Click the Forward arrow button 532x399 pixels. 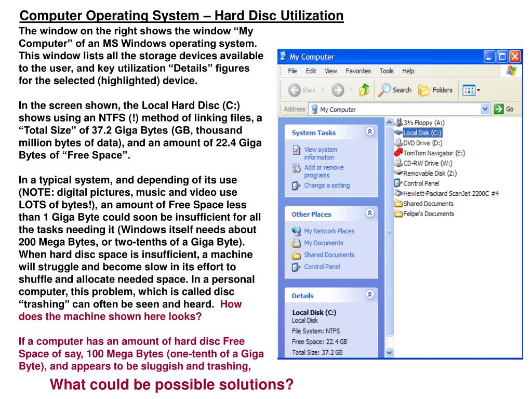tap(338, 90)
